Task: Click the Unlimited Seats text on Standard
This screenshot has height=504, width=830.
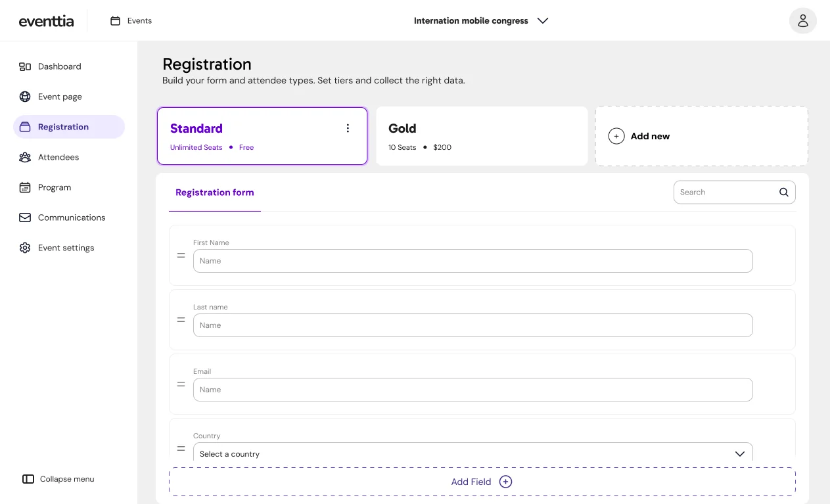Action: point(196,147)
